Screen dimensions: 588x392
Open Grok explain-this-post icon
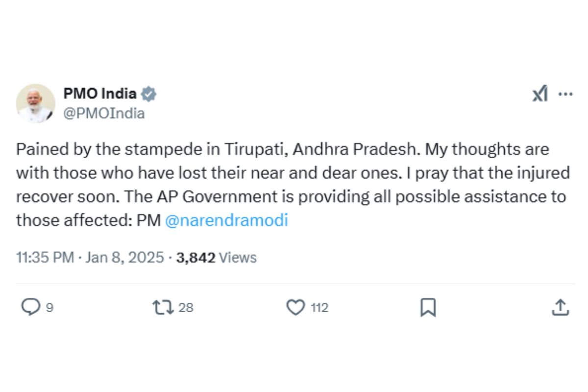(540, 94)
